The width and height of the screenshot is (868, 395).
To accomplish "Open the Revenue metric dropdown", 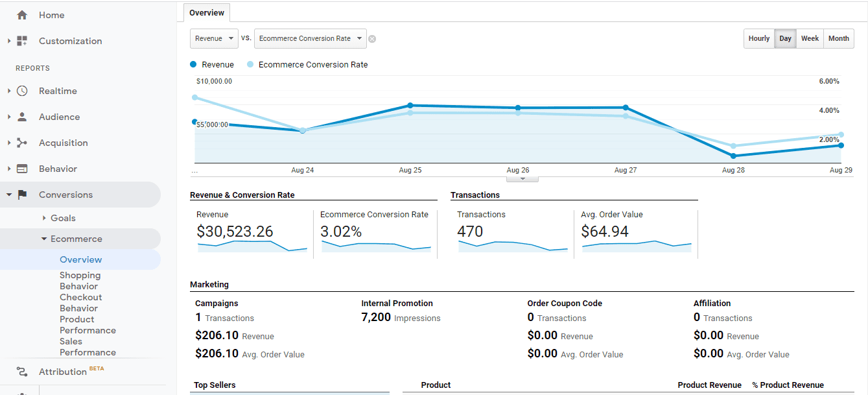I will [214, 38].
